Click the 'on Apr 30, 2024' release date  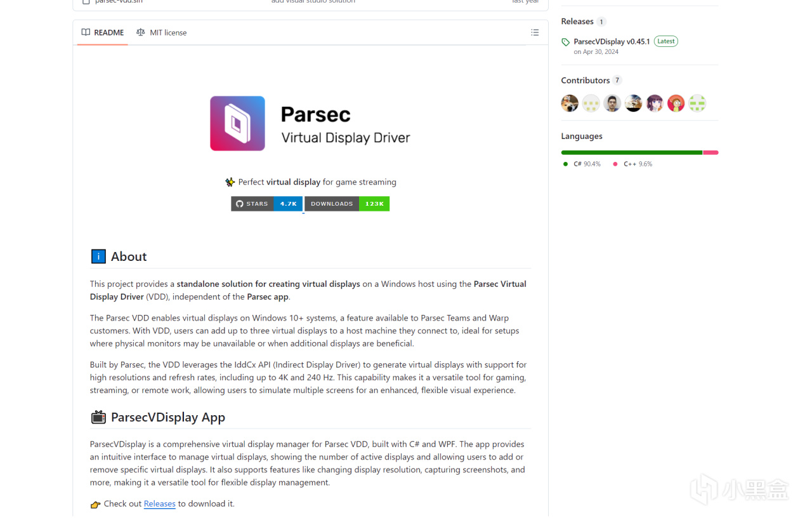(x=596, y=52)
